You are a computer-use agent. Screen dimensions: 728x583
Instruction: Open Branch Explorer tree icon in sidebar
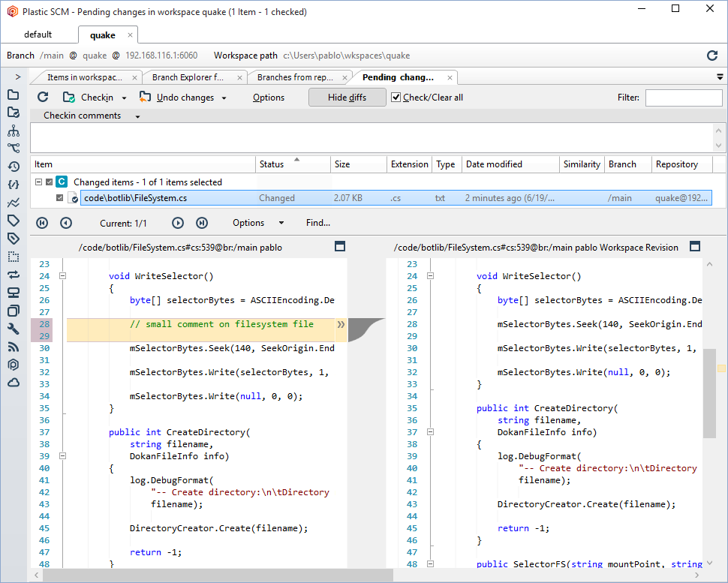tap(14, 131)
